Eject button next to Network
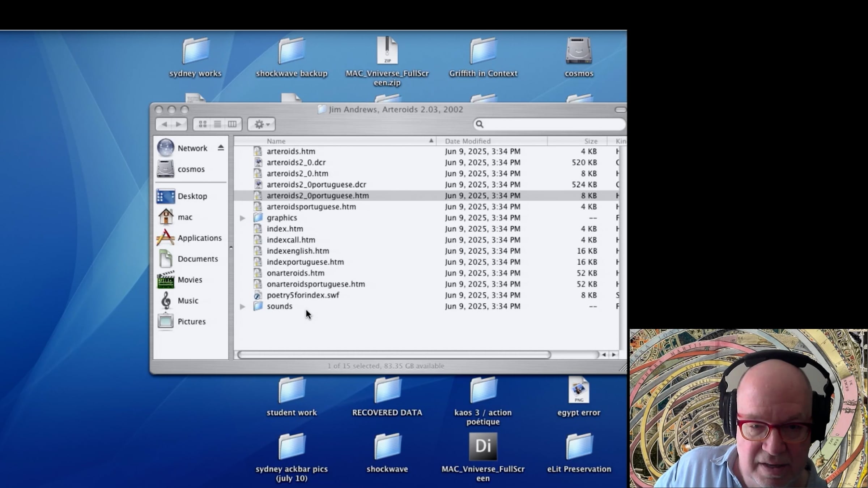This screenshot has height=488, width=868. click(221, 148)
